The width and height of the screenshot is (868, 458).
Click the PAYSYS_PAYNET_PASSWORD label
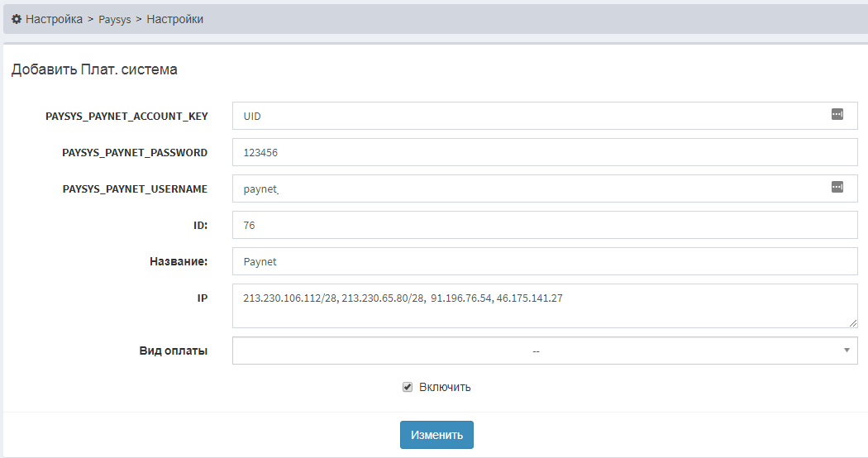(135, 153)
